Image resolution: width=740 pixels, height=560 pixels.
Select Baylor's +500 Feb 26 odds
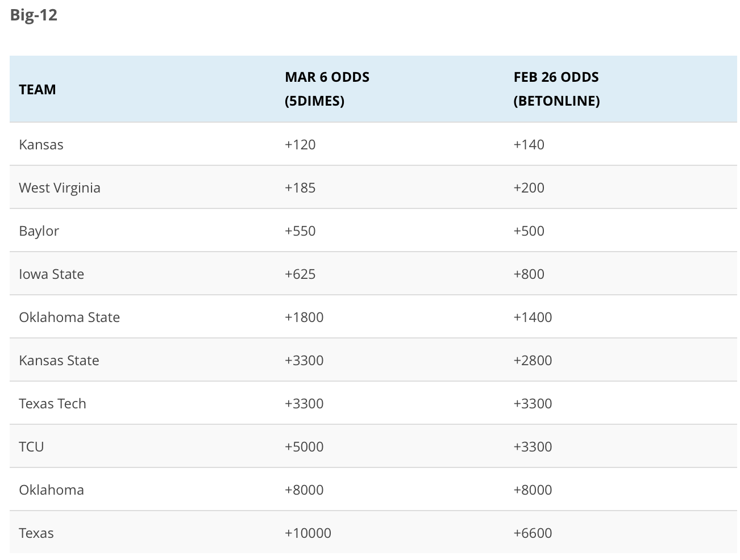tap(529, 231)
